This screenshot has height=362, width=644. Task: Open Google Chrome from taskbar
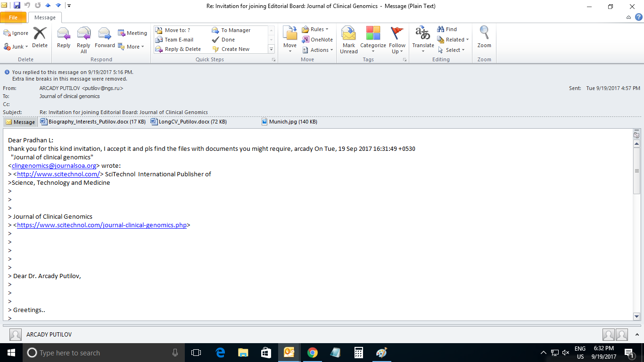312,353
